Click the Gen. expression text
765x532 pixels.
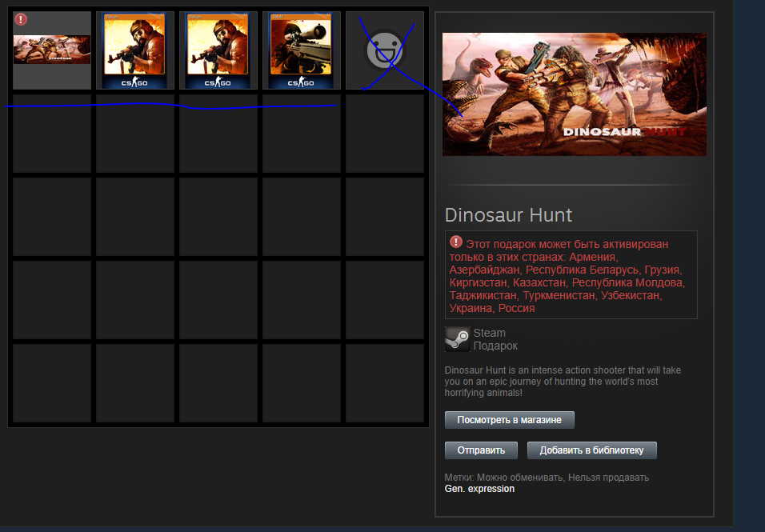[x=479, y=489]
